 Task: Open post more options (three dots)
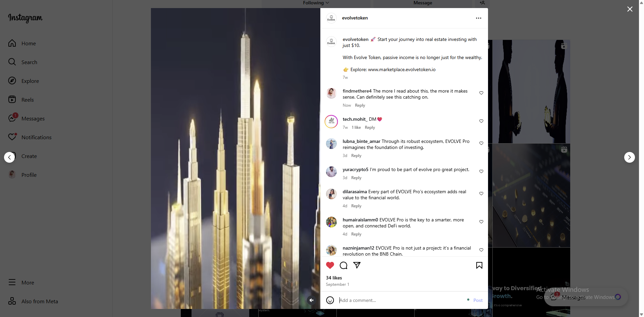coord(479,18)
